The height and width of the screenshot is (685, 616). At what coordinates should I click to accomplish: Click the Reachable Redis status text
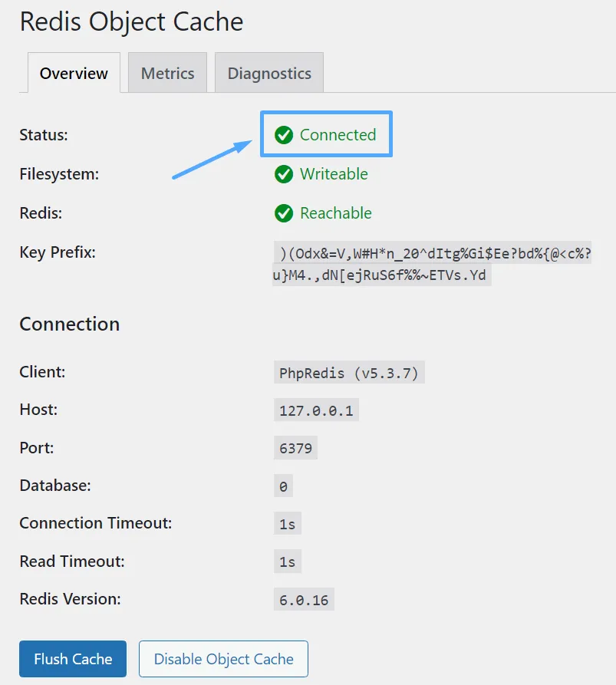336,213
